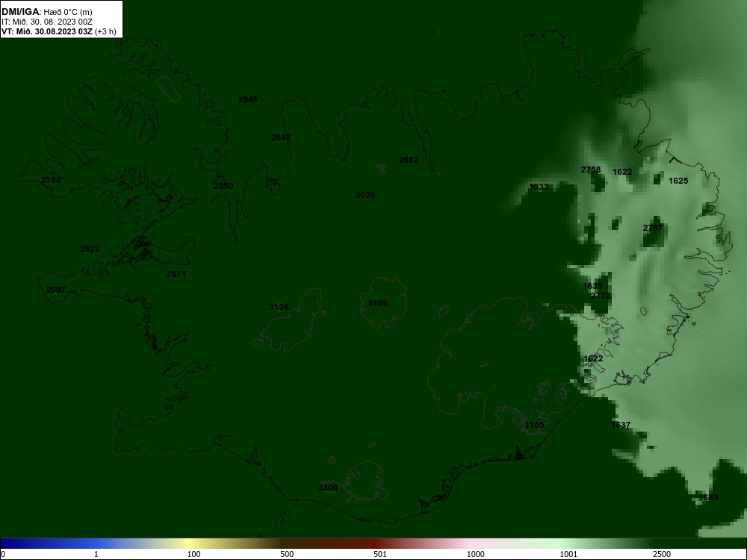Select the 1625 value in the north-east

[678, 181]
